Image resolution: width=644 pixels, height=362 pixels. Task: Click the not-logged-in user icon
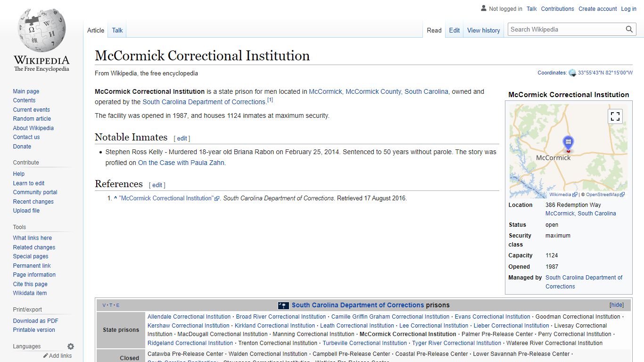(484, 8)
